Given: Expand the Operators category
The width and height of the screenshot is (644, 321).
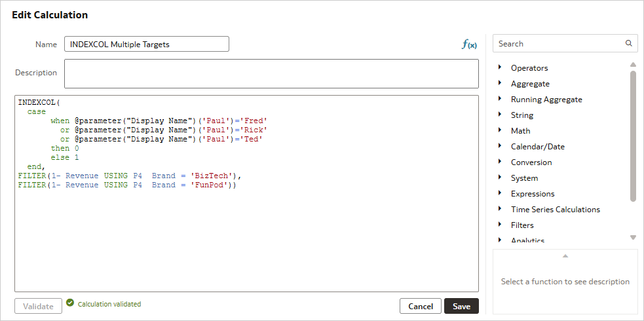Looking at the screenshot, I should point(500,67).
